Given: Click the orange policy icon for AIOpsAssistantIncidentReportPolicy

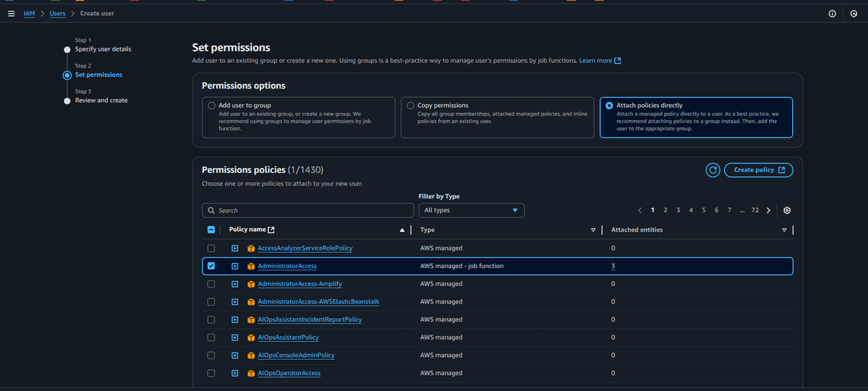Looking at the screenshot, I should point(251,319).
